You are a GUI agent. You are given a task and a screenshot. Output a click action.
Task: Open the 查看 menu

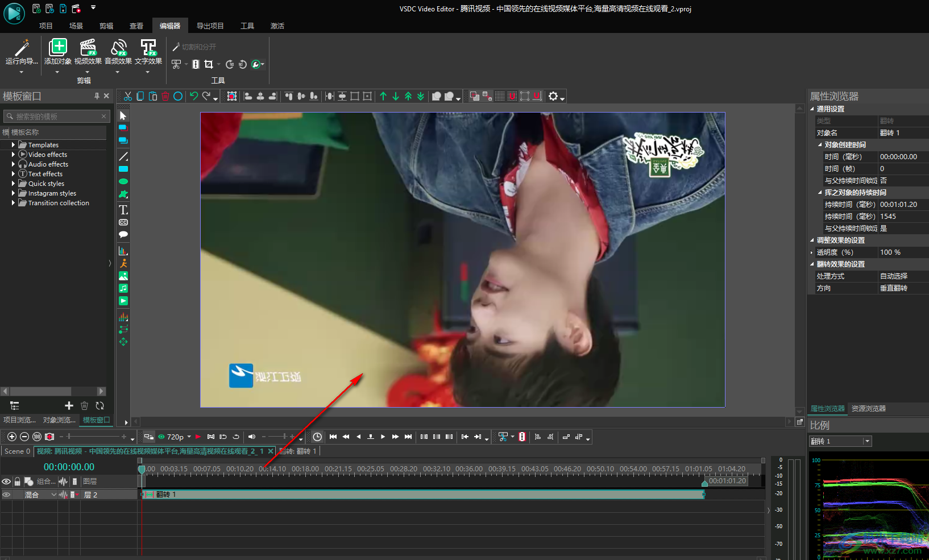(136, 26)
